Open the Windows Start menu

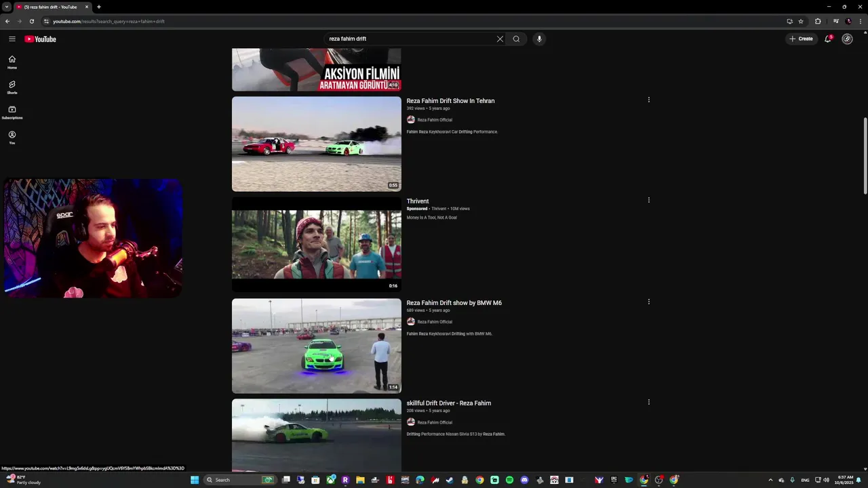point(195,480)
